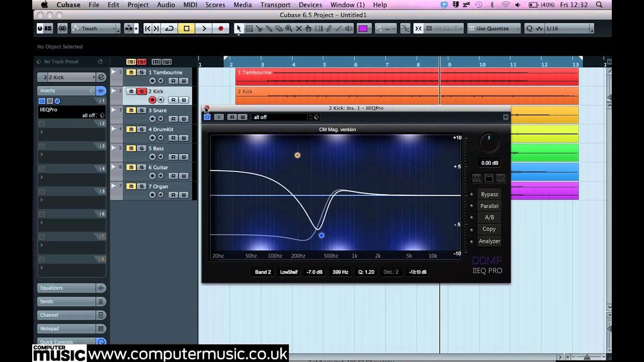644x362 pixels.
Task: Click the purple color selector swatch
Action: [x=363, y=29]
